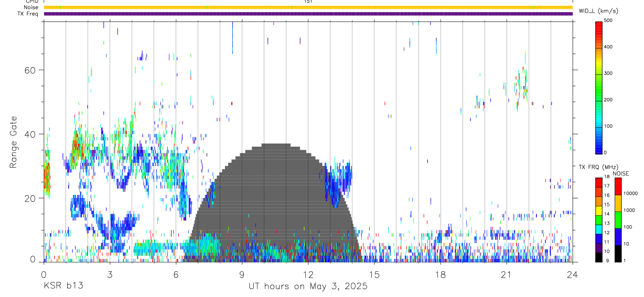The width and height of the screenshot is (644, 297).
Task: Click the 200 label on width colorbar
Action: (608, 100)
